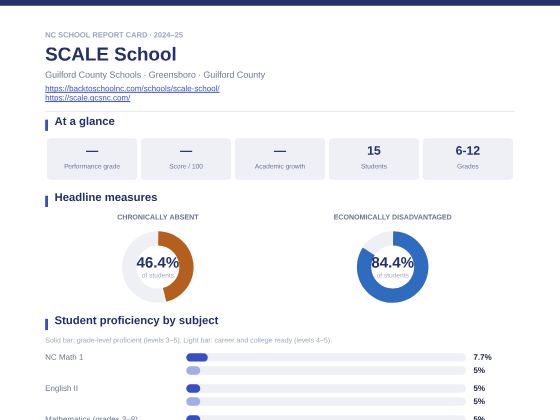This screenshot has height=420, width=560.
Task: Click the English II light career-ready bar
Action: pyautogui.click(x=326, y=401)
